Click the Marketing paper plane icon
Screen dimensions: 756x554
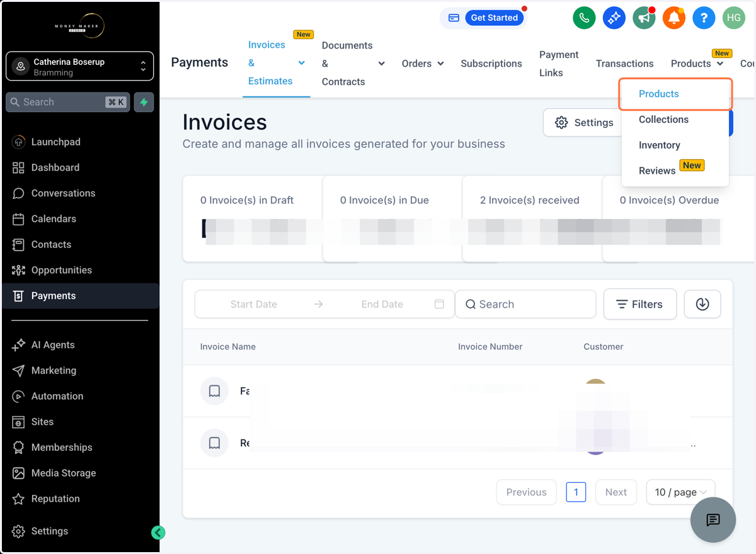click(18, 371)
